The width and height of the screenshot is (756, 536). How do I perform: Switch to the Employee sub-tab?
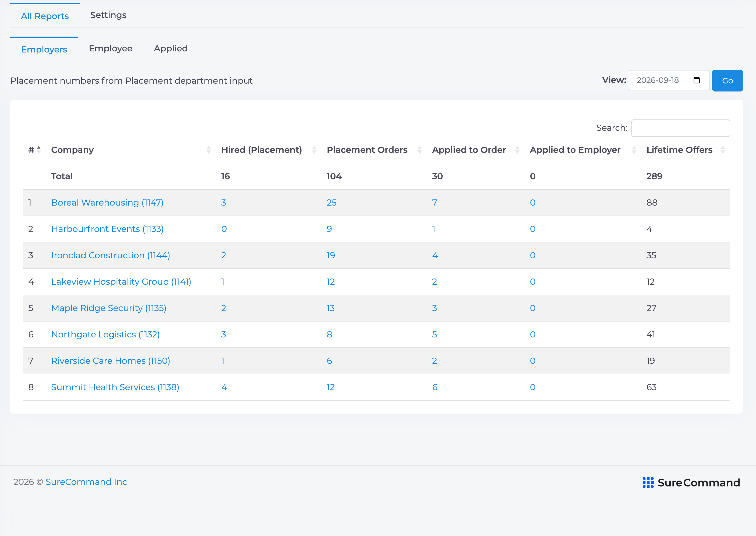[x=111, y=48]
